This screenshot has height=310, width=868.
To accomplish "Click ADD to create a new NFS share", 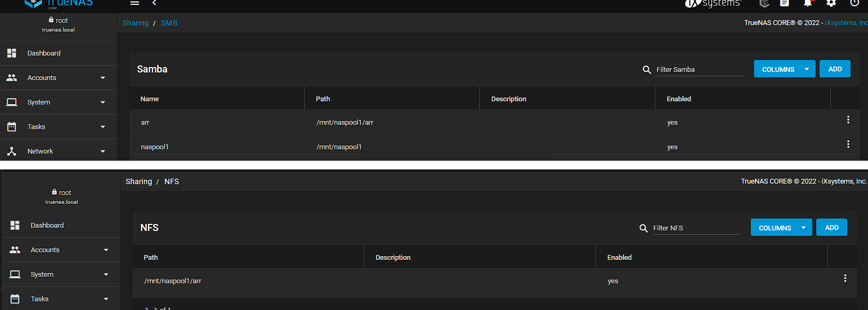I will click(831, 228).
